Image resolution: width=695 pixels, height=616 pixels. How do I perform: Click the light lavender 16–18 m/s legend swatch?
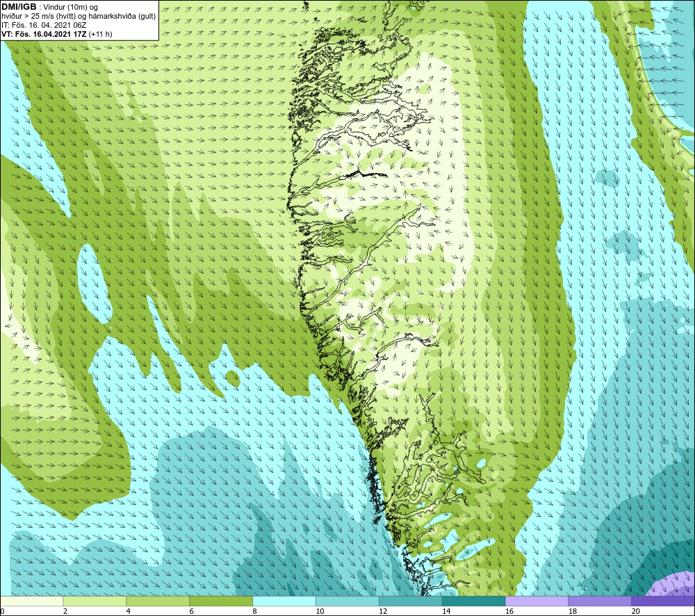(537, 601)
